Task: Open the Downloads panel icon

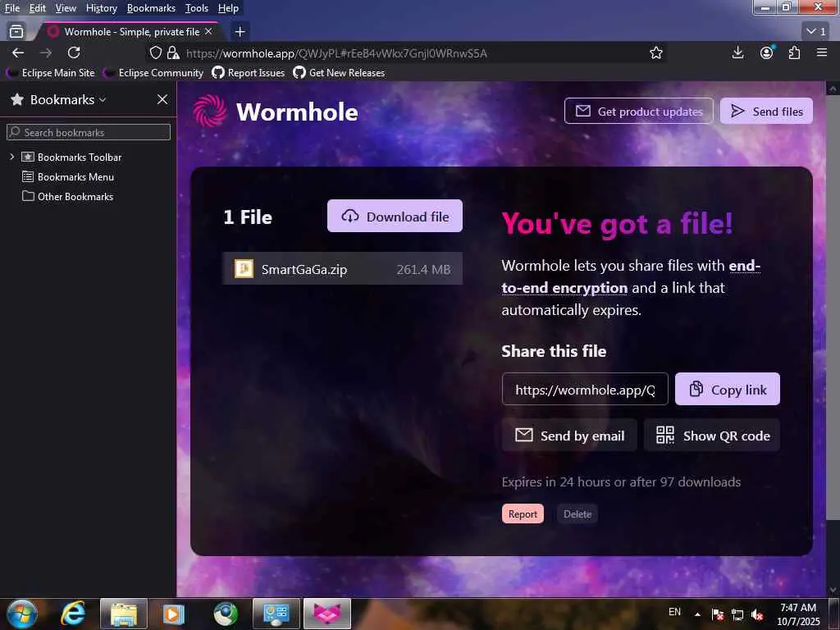Action: tap(737, 52)
